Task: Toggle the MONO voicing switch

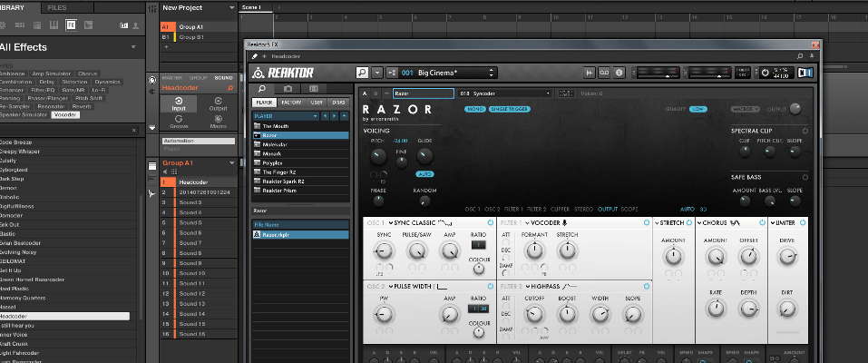Action: coord(475,109)
